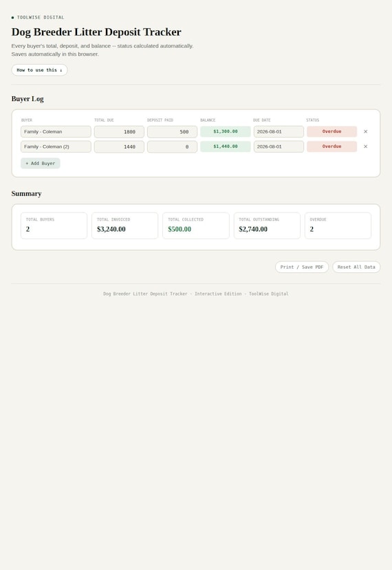Screen dimensions: 392x570
Task: Click the Balance column header
Action: tap(208, 120)
